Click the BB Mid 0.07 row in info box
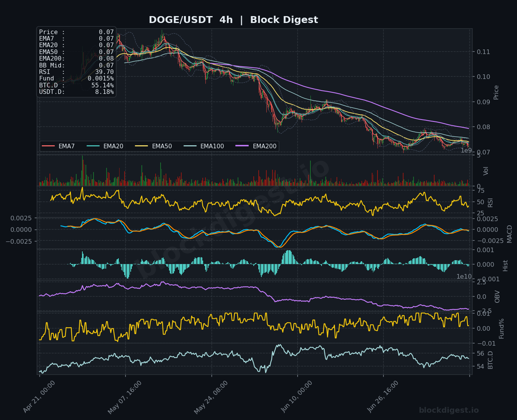The image size is (517, 420). click(x=76, y=66)
